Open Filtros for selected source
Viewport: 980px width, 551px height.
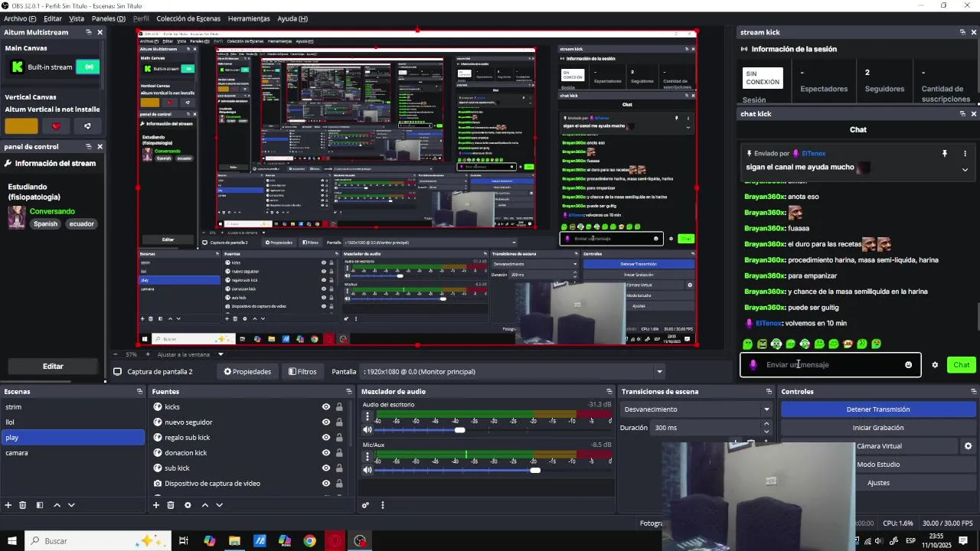tap(302, 372)
